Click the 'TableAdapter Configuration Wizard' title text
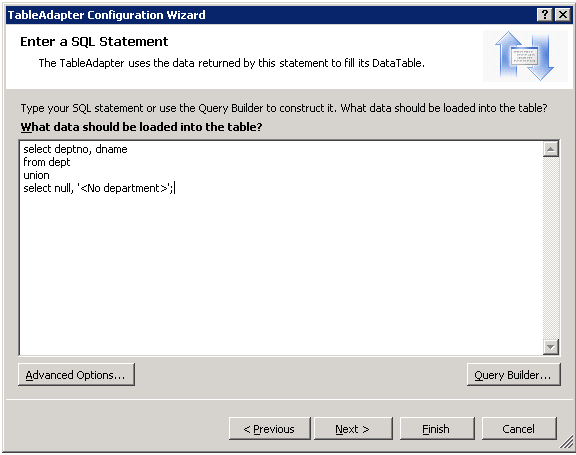This screenshot has height=455, width=576. (107, 15)
